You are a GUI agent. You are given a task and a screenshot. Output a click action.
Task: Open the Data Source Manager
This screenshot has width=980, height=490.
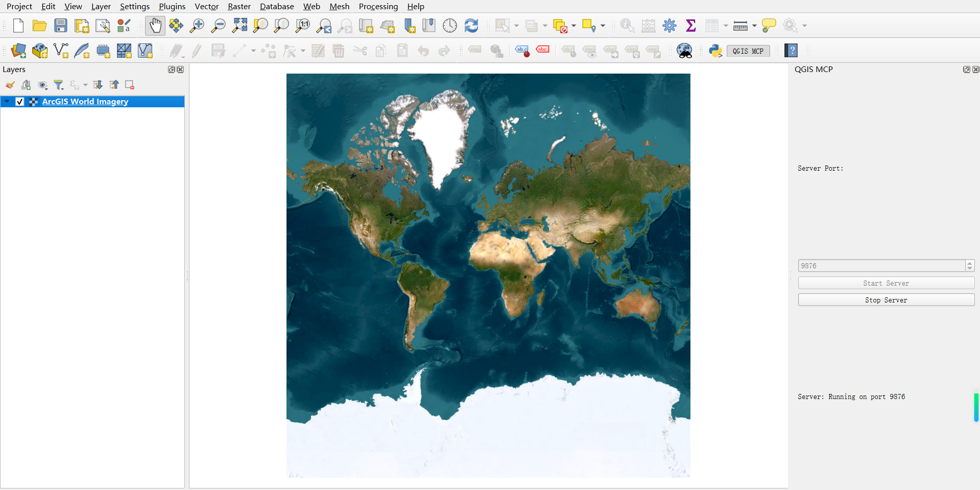click(x=18, y=51)
